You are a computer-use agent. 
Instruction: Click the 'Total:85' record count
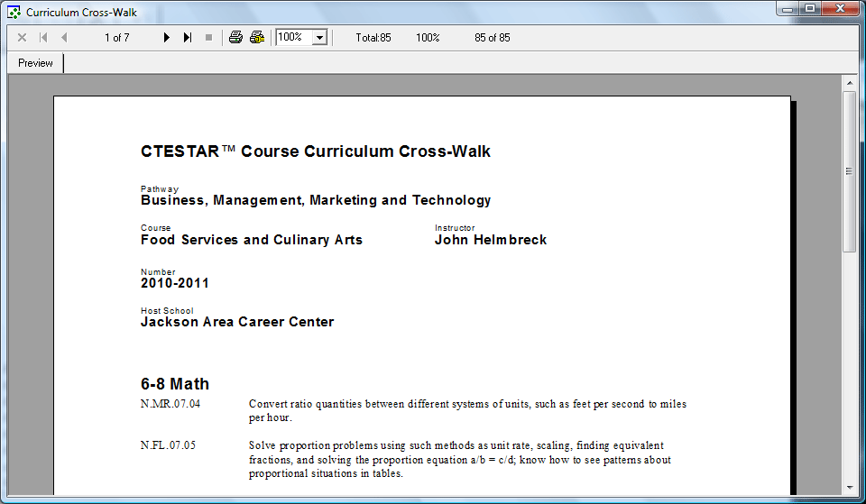(x=373, y=38)
